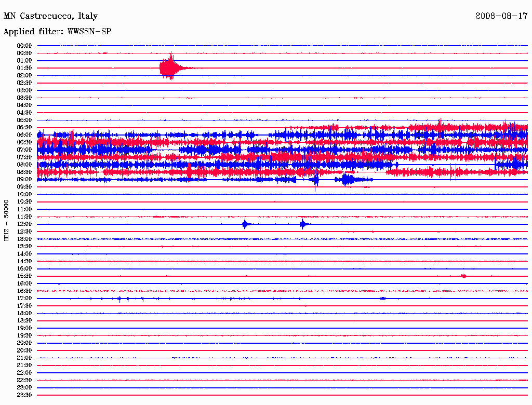Click the date 2008-08-17
This screenshot has width=532, height=405.
click(x=501, y=16)
